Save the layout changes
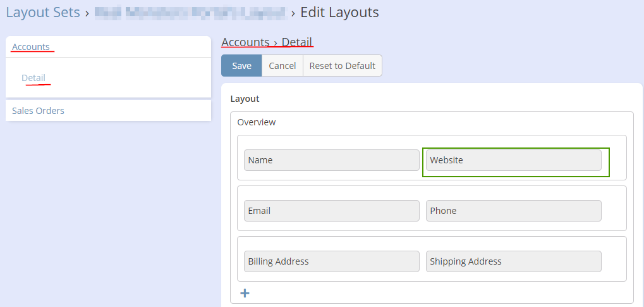The image size is (644, 307). [241, 66]
